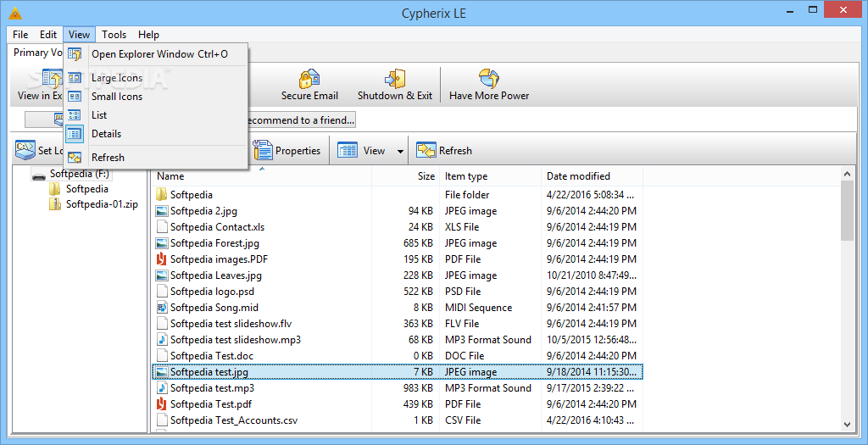
Task: Select the Softpedia Song.mid file name
Action: (214, 308)
